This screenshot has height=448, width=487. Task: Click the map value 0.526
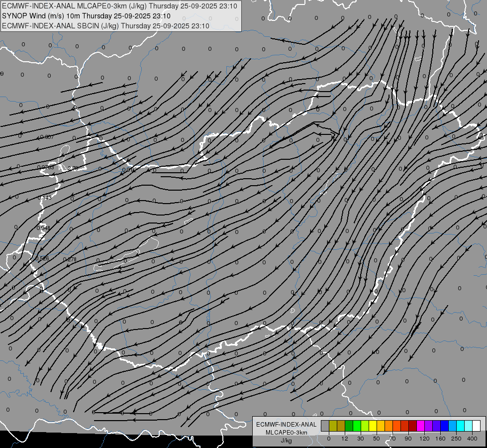coord(42,258)
